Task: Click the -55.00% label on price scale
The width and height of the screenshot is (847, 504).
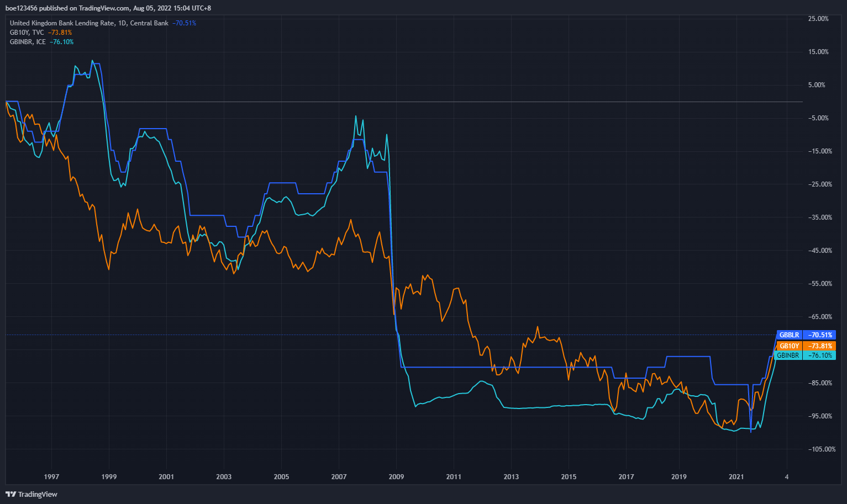Action: 820,284
